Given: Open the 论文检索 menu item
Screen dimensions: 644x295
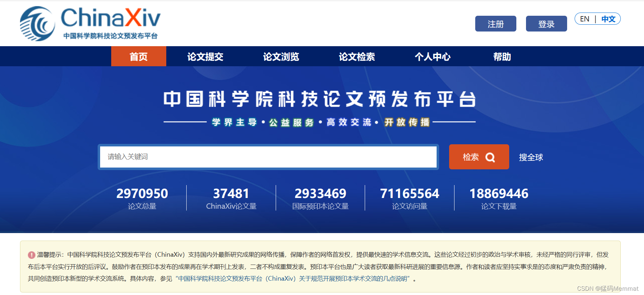Looking at the screenshot, I should tap(357, 57).
